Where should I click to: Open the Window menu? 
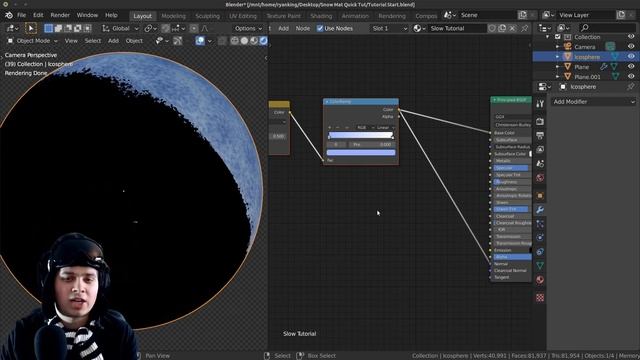[x=87, y=15]
